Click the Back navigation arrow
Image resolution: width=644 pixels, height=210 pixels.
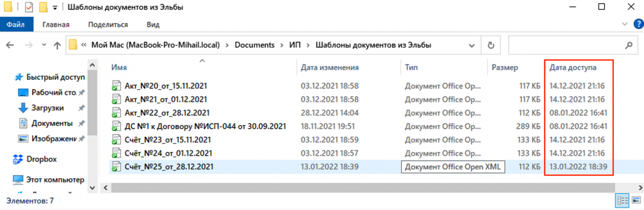pos(10,45)
